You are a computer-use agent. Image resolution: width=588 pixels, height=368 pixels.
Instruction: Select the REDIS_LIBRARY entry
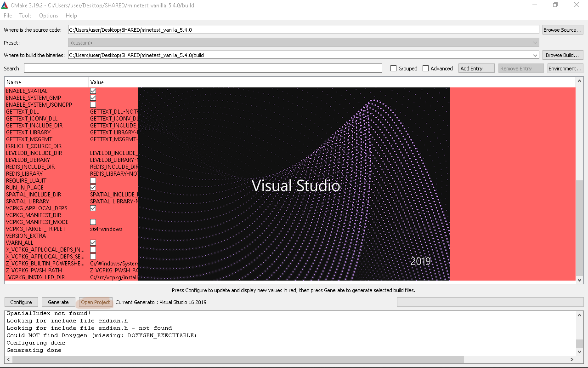[24, 174]
